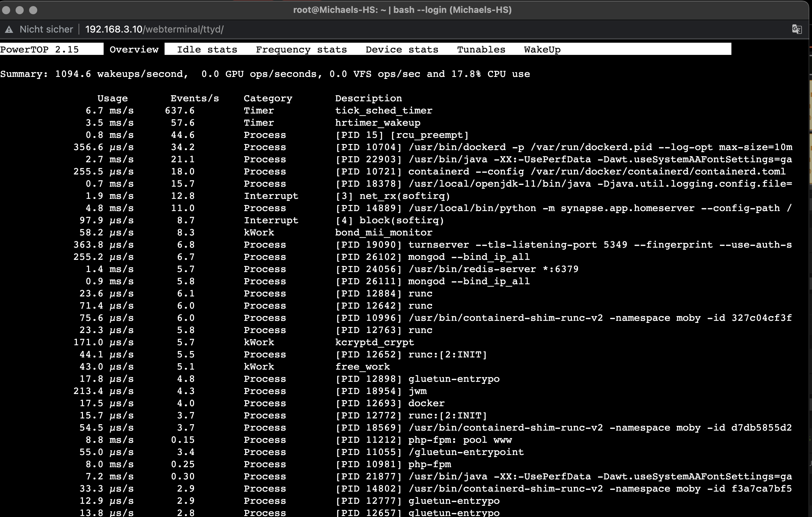
Task: Click the "Nicht sicher" security label
Action: [x=46, y=29]
